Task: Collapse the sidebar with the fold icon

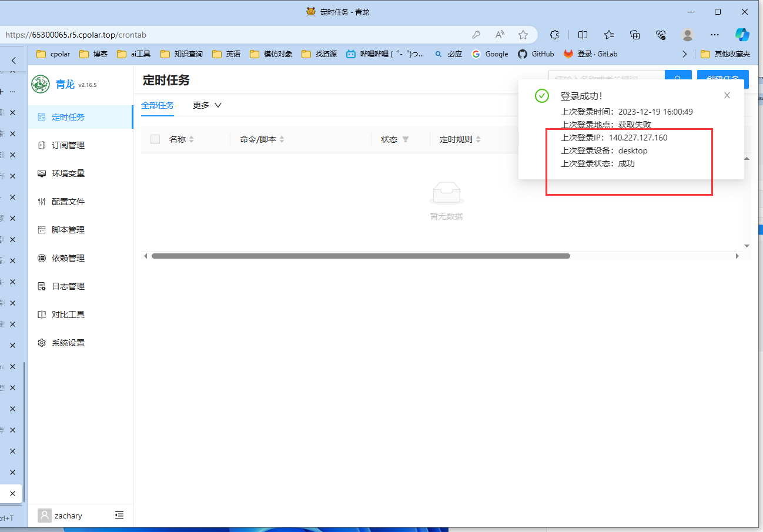Action: click(x=119, y=516)
